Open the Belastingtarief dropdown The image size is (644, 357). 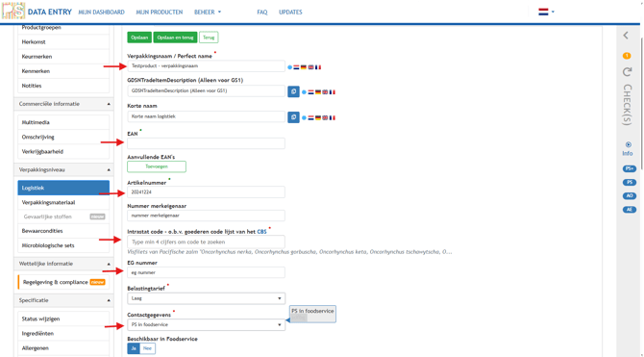[207, 298]
